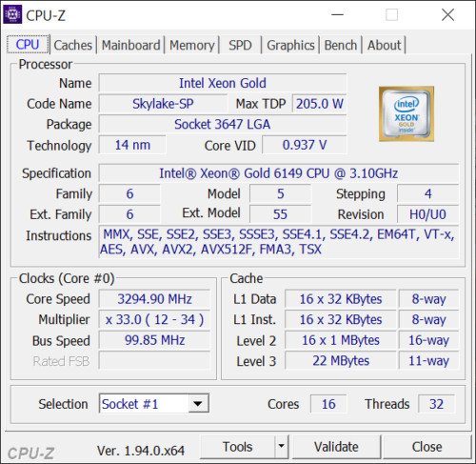Open the Mainboard tab

130,45
